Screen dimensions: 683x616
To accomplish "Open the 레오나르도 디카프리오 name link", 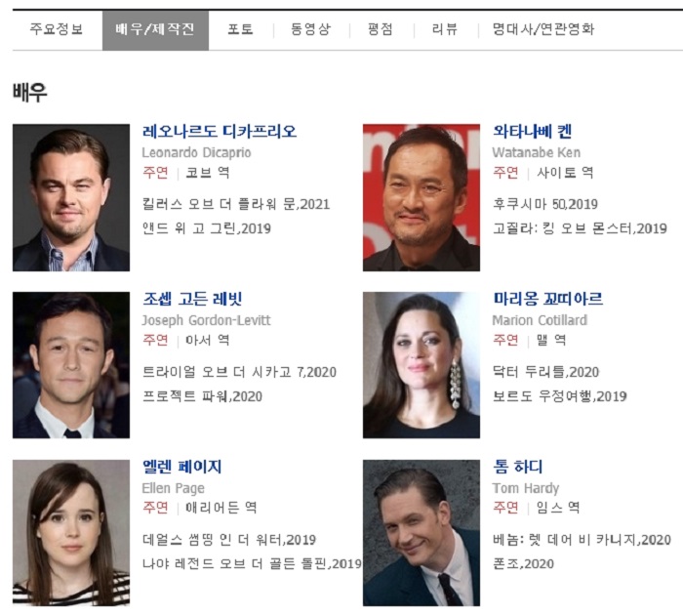I will pyautogui.click(x=220, y=131).
